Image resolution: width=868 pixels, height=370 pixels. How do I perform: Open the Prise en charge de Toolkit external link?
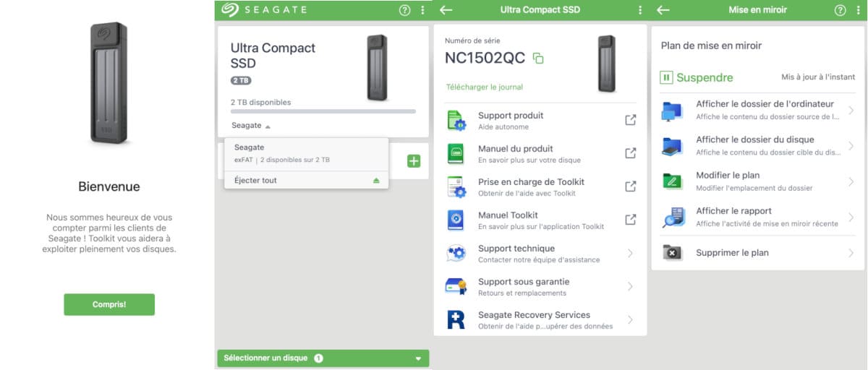pyautogui.click(x=630, y=186)
